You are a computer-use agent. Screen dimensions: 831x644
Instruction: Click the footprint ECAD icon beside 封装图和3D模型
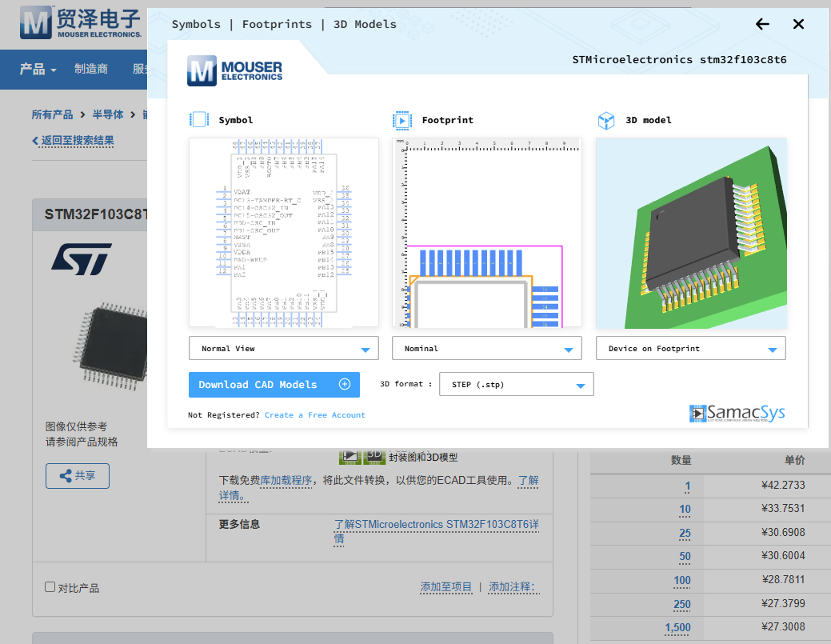coord(350,456)
